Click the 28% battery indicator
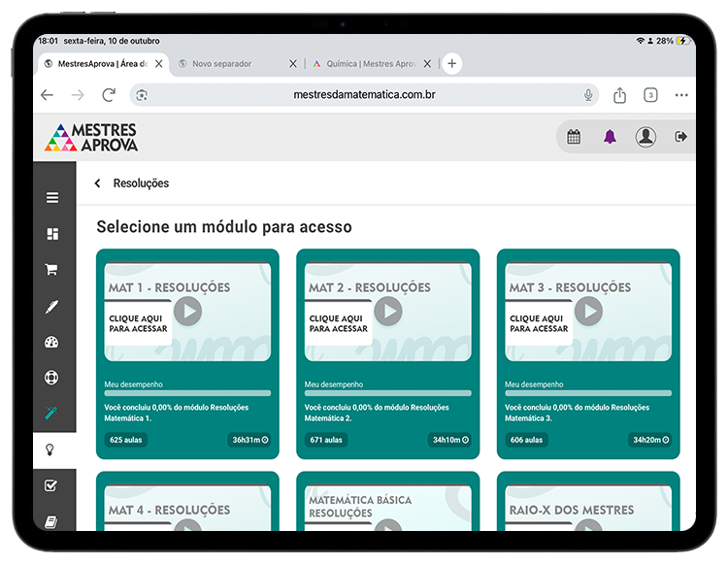 (x=673, y=41)
